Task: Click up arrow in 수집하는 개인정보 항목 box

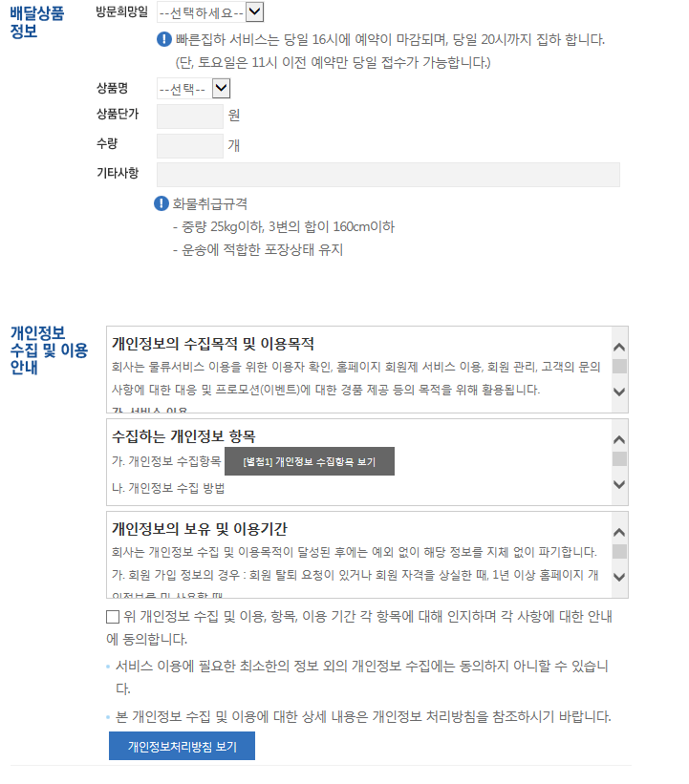Action: click(x=619, y=439)
